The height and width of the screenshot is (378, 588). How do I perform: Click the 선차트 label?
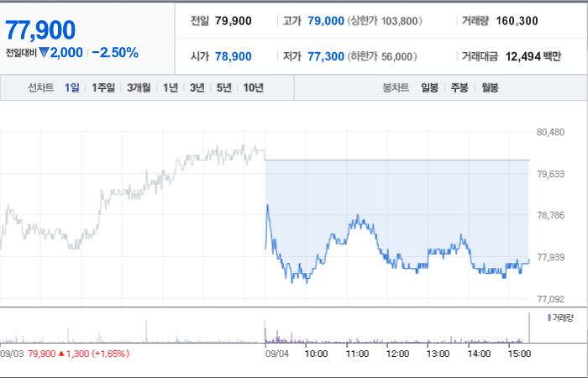(x=41, y=87)
